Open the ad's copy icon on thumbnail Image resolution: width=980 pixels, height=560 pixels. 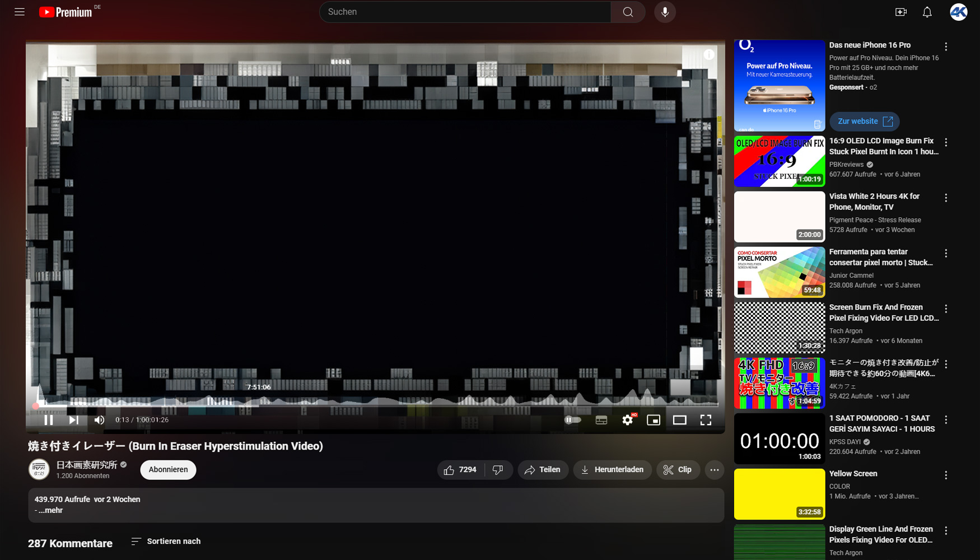[817, 124]
